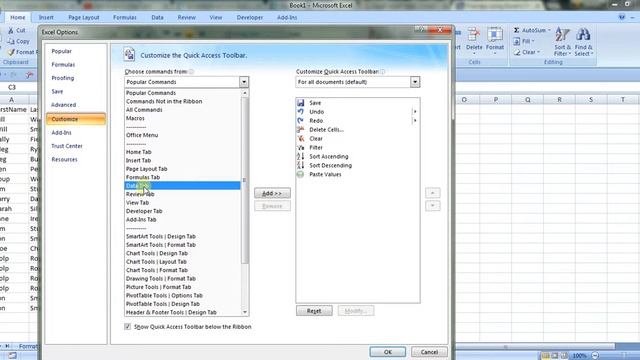Viewport: 640px width, 360px height.
Task: Click the Add >> button
Action: pos(272,193)
